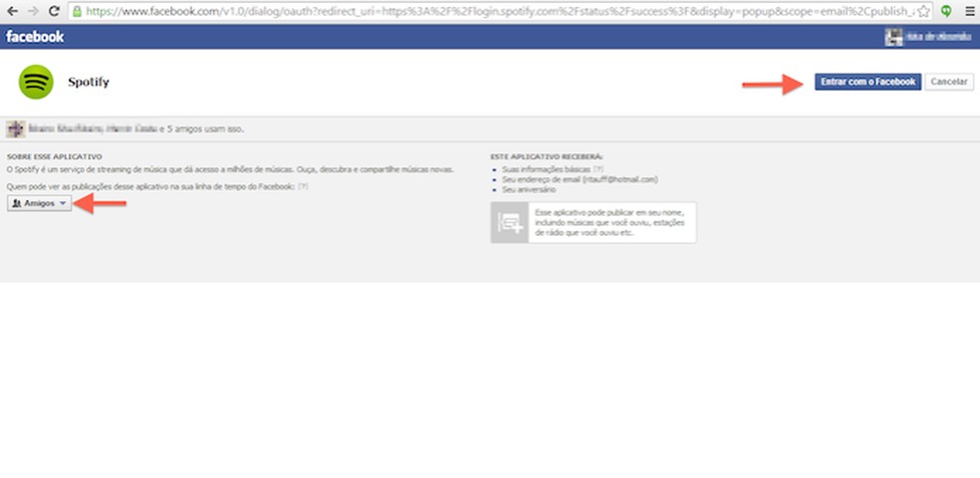
Task: Open help [?] beside Suas informações básicas
Action: (599, 169)
